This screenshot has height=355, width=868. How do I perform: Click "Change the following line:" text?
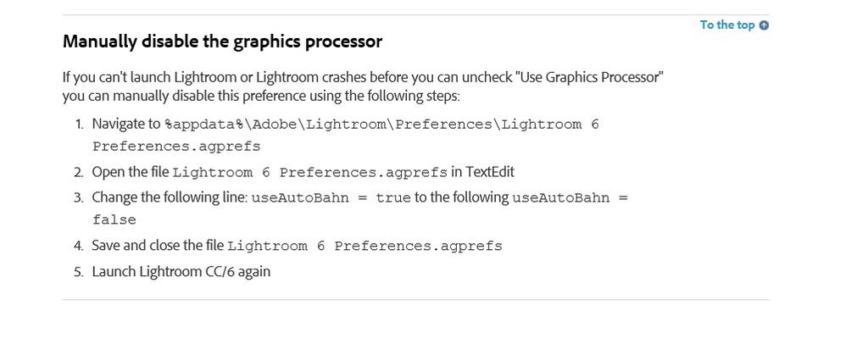point(170,197)
